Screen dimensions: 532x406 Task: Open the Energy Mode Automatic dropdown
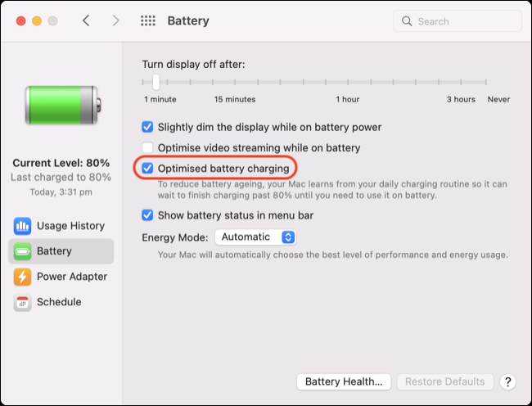[x=255, y=237]
